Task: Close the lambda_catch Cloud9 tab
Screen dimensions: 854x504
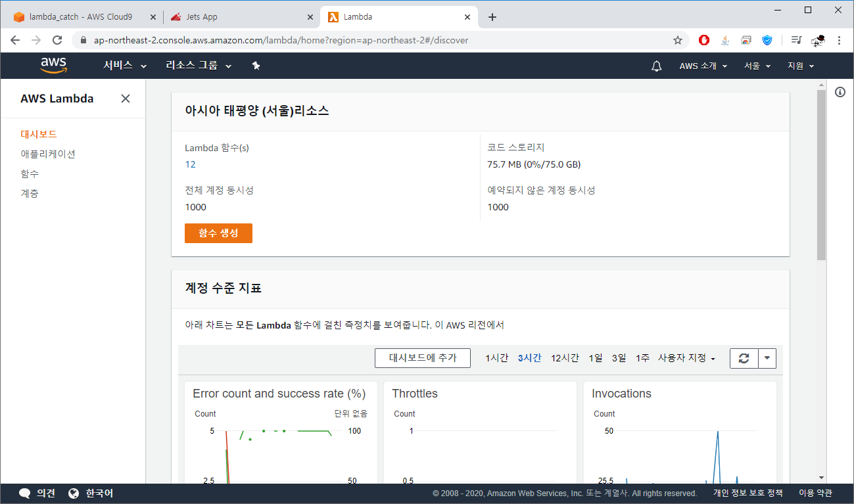Action: tap(153, 17)
